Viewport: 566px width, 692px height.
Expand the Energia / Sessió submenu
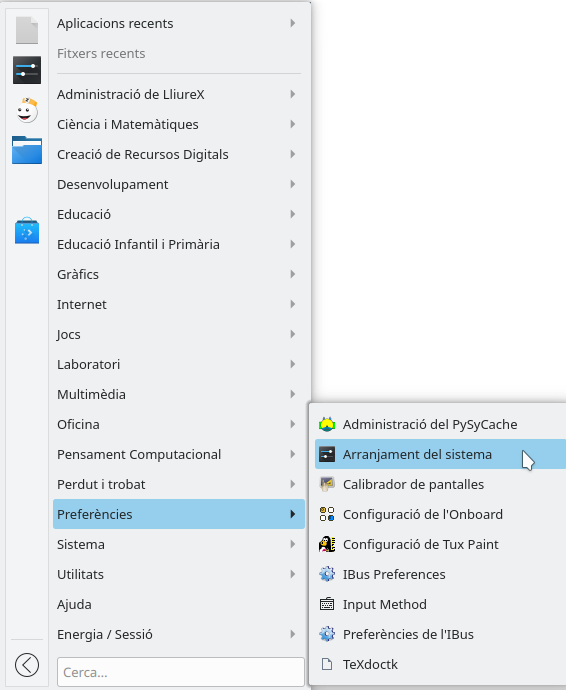tap(179, 635)
